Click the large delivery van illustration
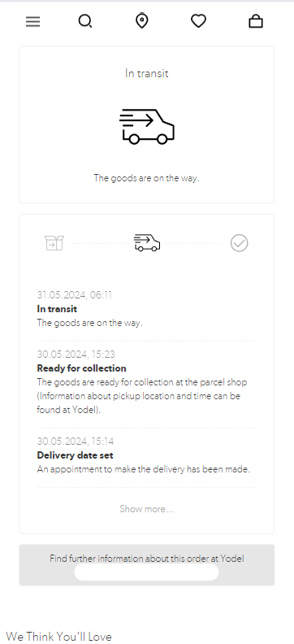The image size is (294, 644). 147,127
